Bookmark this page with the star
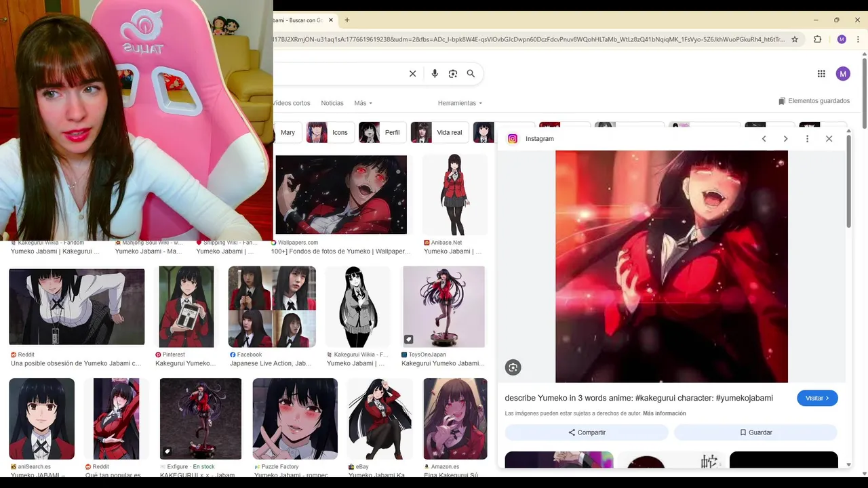The height and width of the screenshot is (488, 868). 795,39
